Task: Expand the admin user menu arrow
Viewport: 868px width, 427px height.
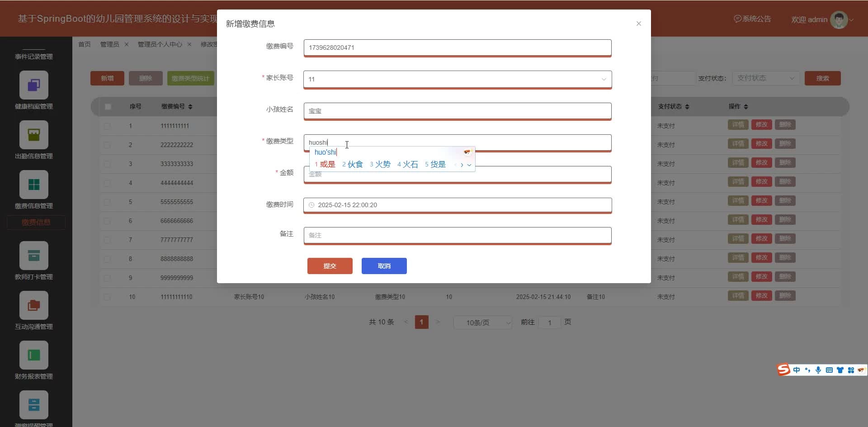Action: (851, 20)
